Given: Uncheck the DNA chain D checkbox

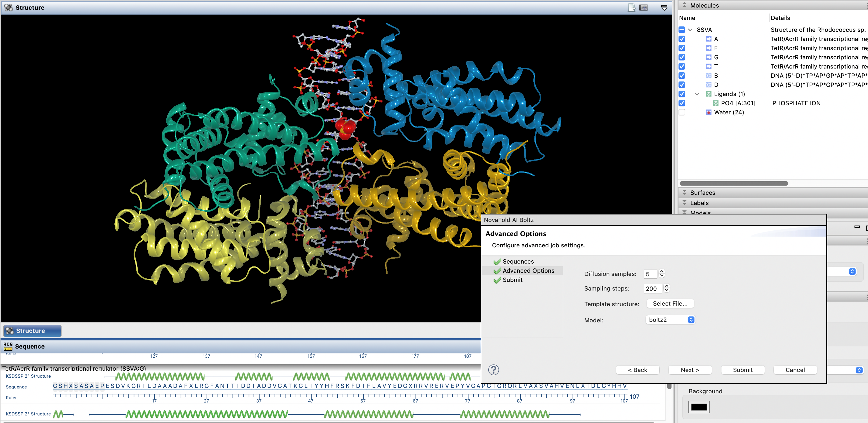Looking at the screenshot, I should [x=682, y=85].
